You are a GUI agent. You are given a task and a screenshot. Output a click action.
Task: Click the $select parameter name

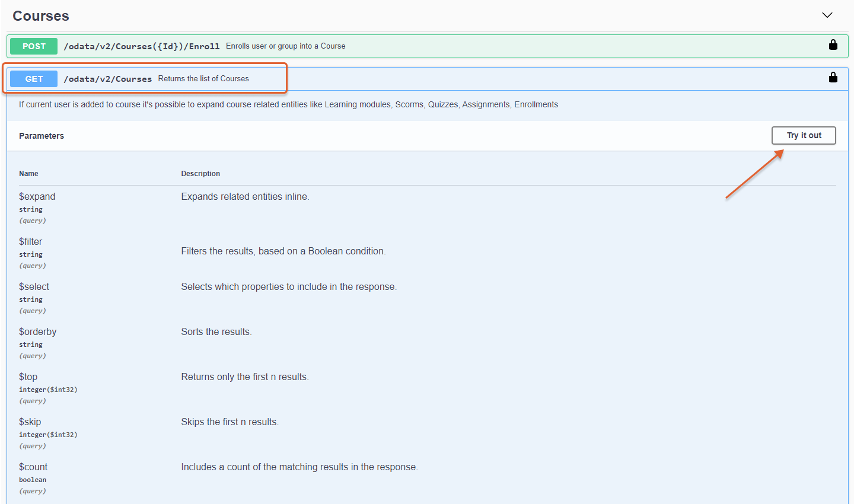coord(34,287)
